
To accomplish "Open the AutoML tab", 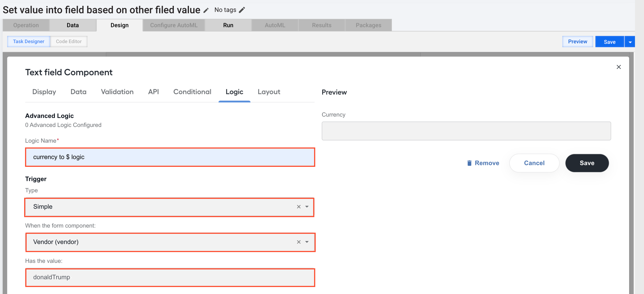I will 275,25.
